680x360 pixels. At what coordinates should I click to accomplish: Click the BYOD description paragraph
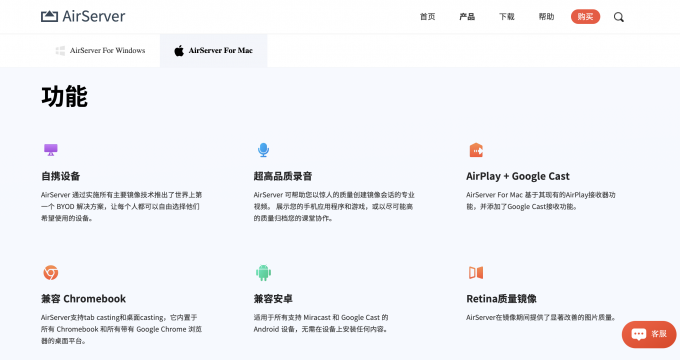[121, 206]
